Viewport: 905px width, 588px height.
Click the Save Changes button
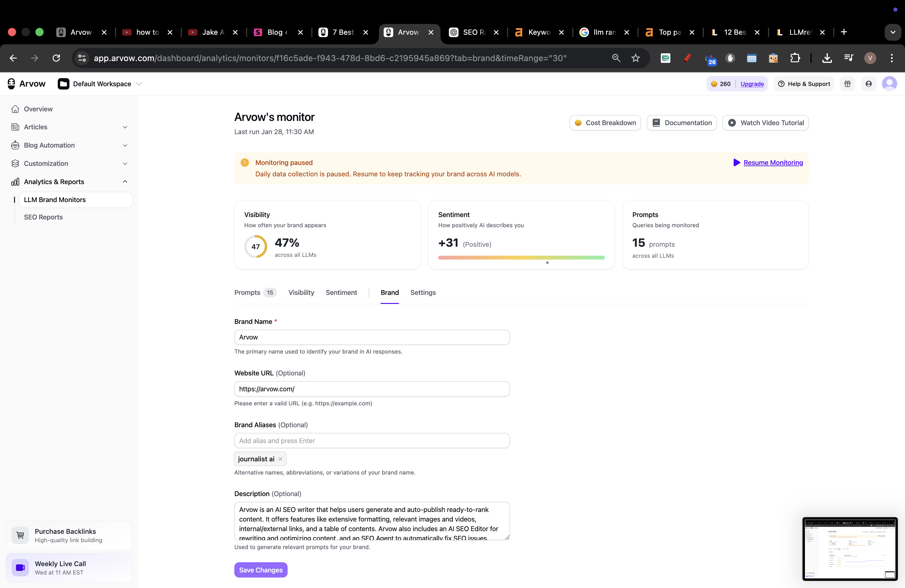coord(260,570)
